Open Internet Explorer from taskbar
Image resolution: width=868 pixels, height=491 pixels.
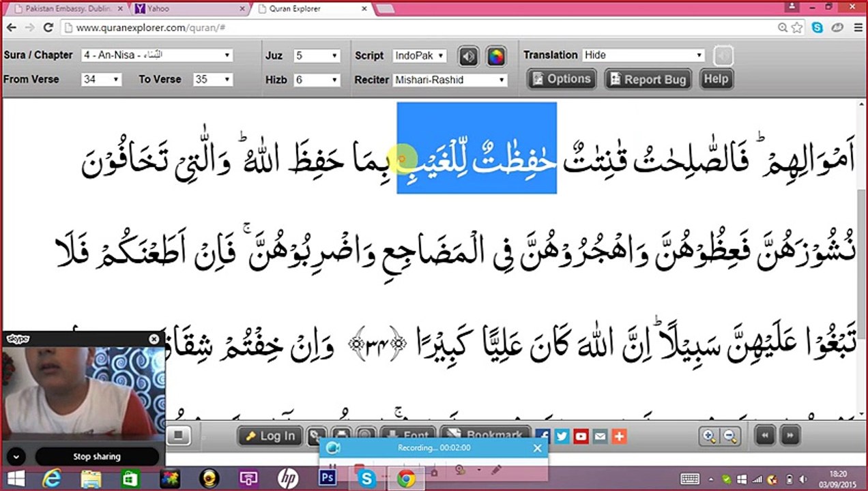(51, 479)
